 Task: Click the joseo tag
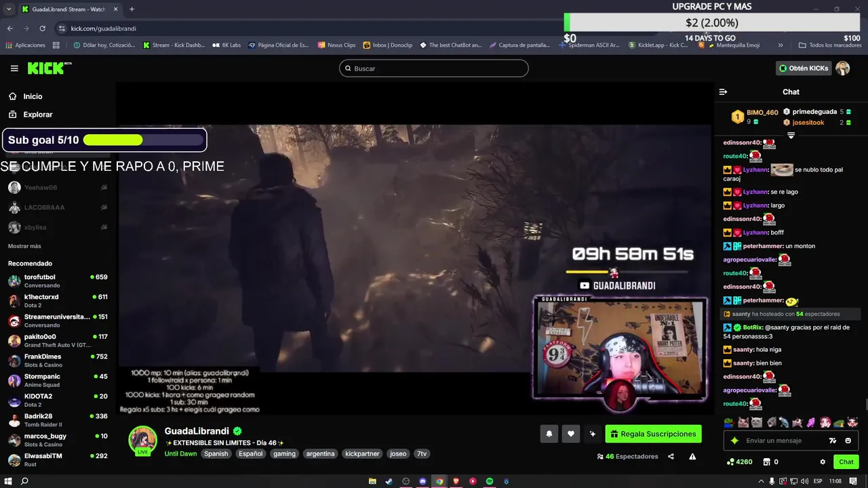point(398,453)
